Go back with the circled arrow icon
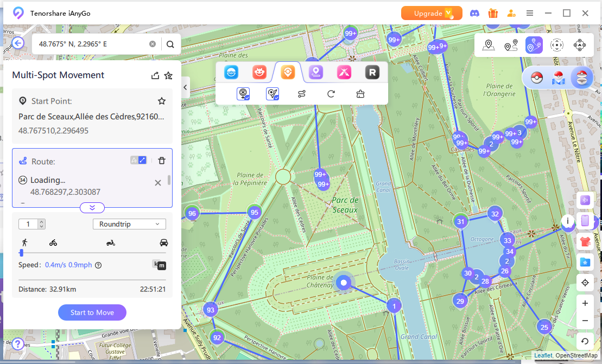 [18, 43]
